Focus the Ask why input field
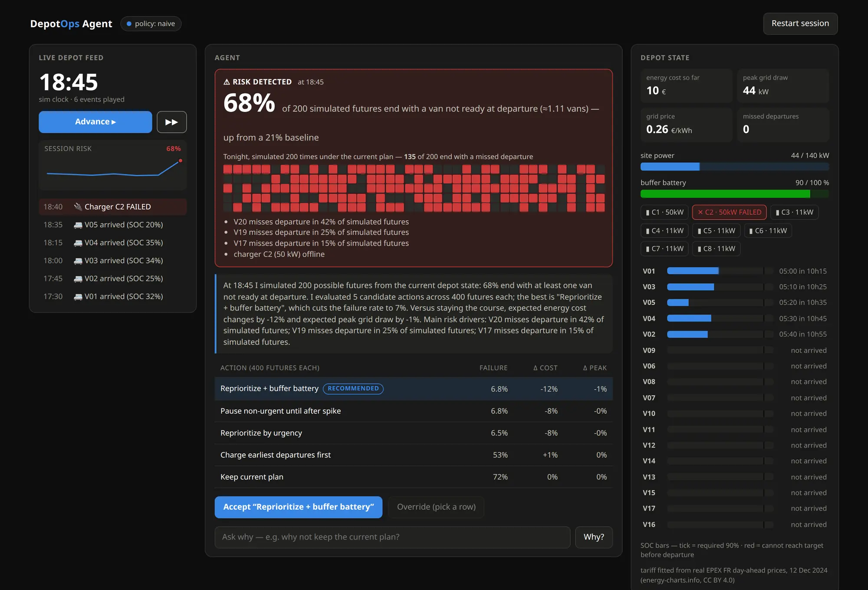 coord(392,537)
